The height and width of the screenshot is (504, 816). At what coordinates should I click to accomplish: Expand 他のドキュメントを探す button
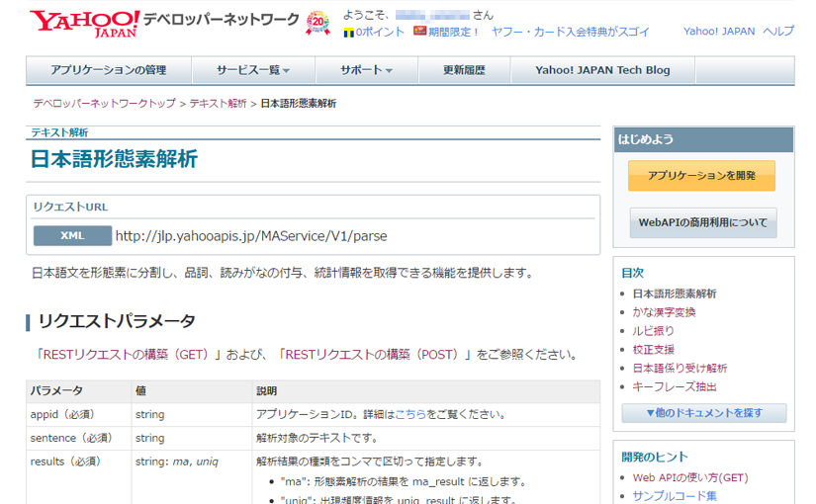click(704, 413)
